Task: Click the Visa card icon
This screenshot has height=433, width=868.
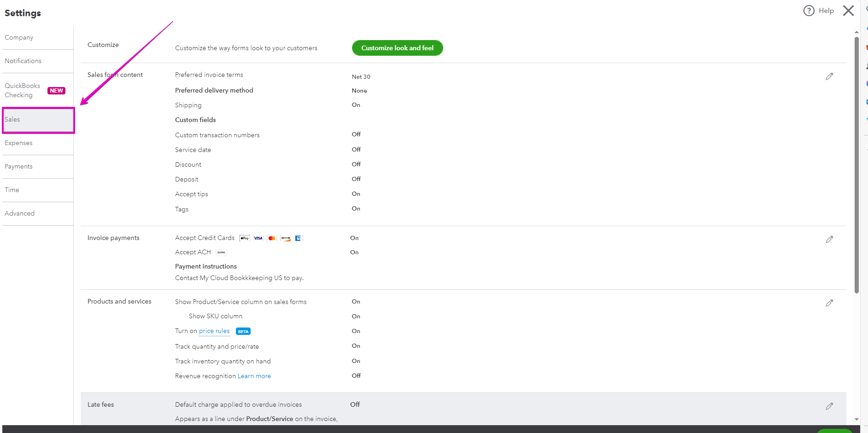Action: (x=258, y=238)
